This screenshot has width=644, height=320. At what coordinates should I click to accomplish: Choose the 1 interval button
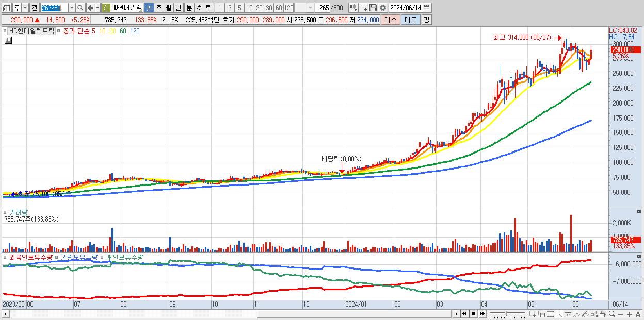(220, 8)
